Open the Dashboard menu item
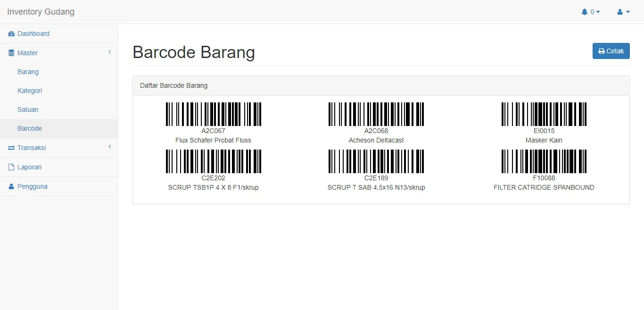The height and width of the screenshot is (310, 644). tap(59, 34)
